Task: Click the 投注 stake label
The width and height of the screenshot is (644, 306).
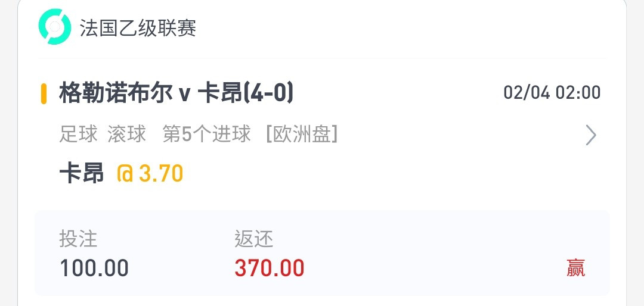Action: 79,239
